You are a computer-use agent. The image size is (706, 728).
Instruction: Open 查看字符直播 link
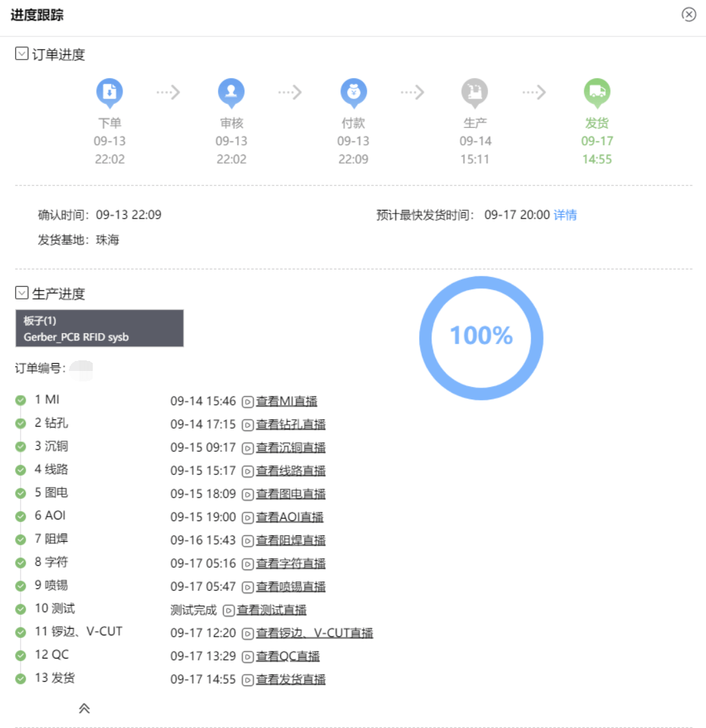291,564
